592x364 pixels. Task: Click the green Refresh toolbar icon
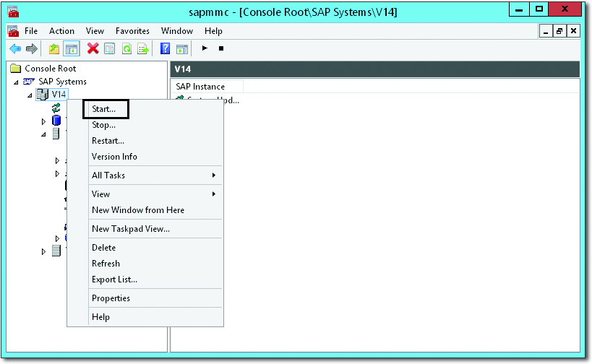pyautogui.click(x=127, y=48)
